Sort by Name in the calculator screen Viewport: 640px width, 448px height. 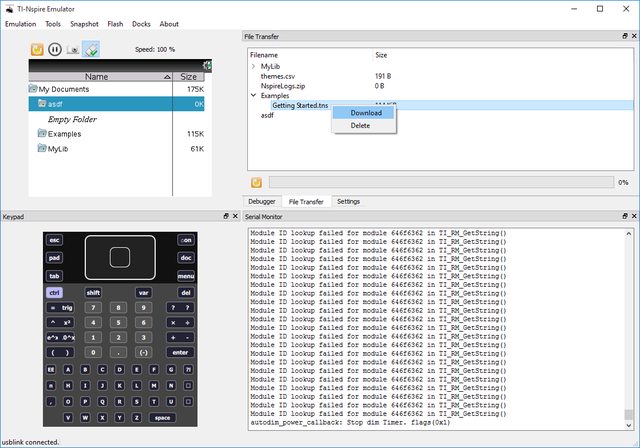click(x=100, y=77)
